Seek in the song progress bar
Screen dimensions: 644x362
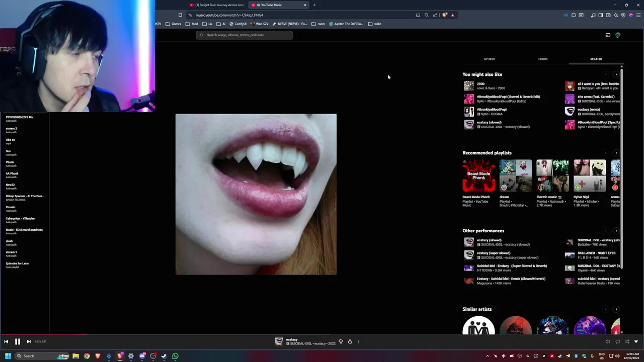point(322,334)
